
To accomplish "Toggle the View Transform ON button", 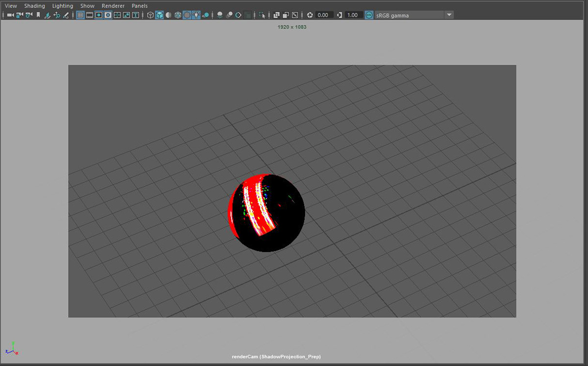I will [x=369, y=15].
